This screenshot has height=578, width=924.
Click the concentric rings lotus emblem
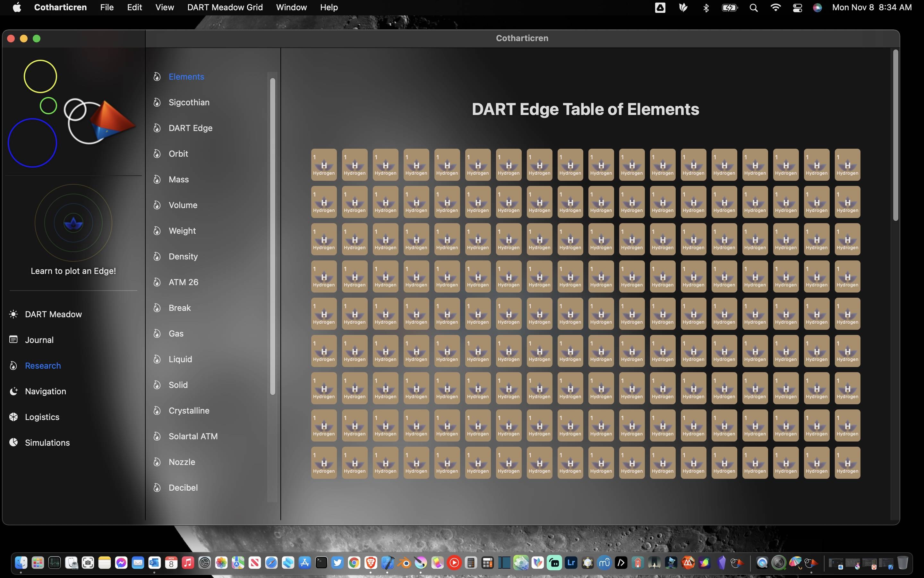[x=73, y=223]
